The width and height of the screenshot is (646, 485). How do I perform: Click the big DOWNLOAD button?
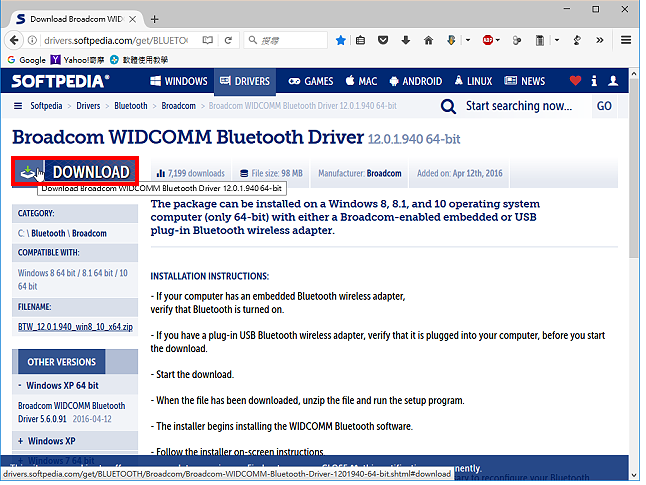pos(75,172)
